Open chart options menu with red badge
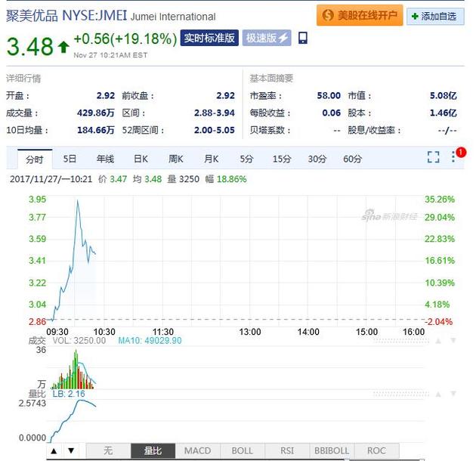The height and width of the screenshot is (461, 476). pos(453,156)
